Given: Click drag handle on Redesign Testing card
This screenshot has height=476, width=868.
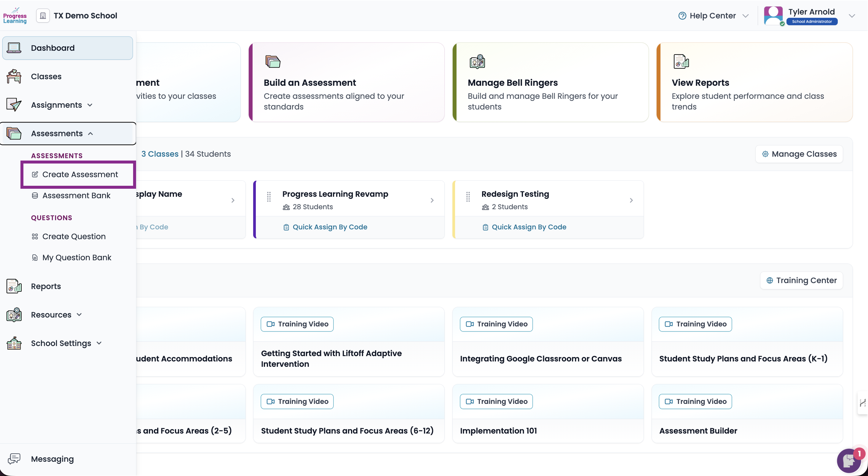Looking at the screenshot, I should coord(468,197).
